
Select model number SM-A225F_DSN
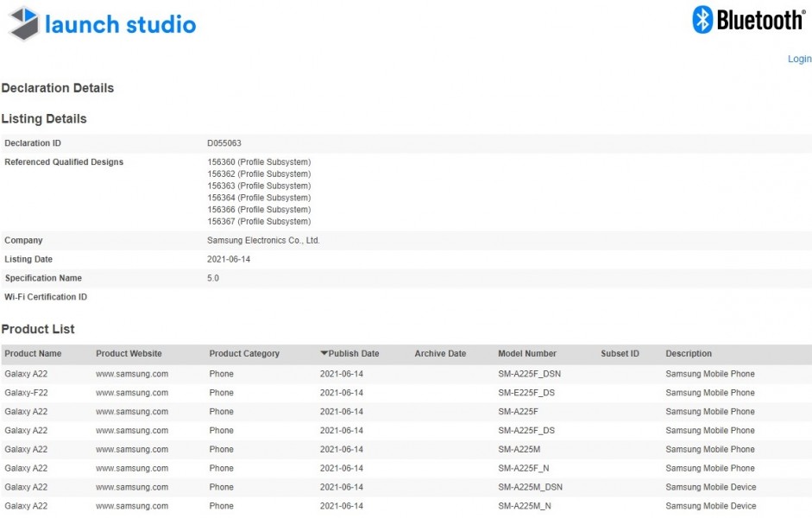(530, 374)
